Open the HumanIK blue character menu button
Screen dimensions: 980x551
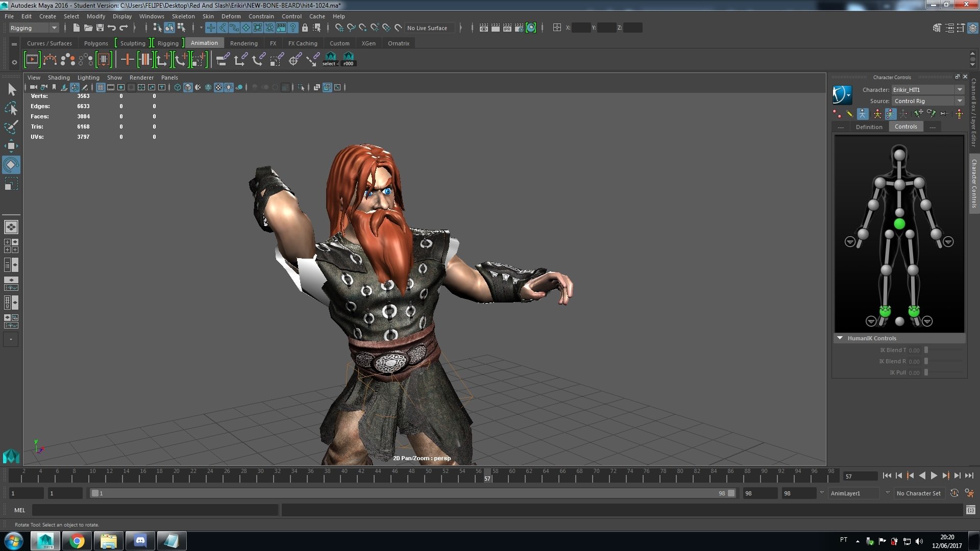(x=842, y=95)
